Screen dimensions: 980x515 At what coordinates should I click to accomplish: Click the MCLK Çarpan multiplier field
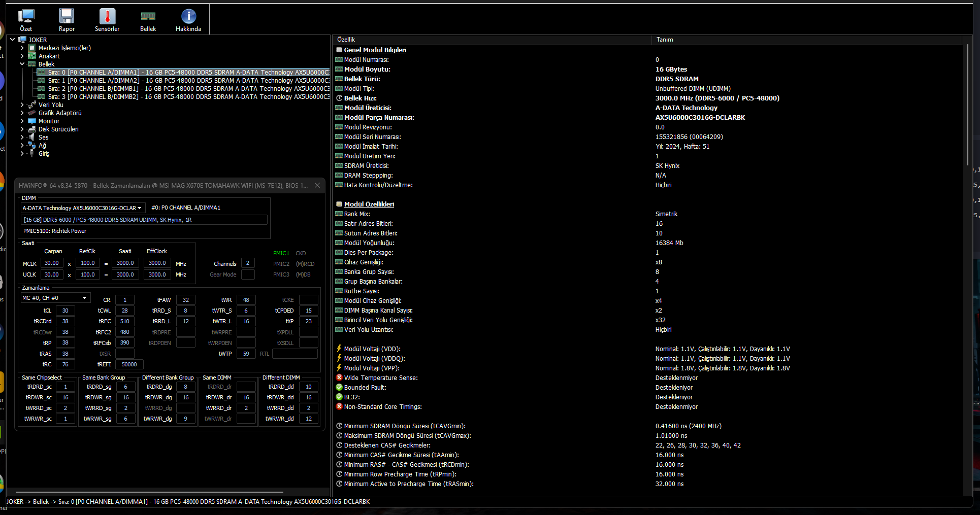click(51, 263)
